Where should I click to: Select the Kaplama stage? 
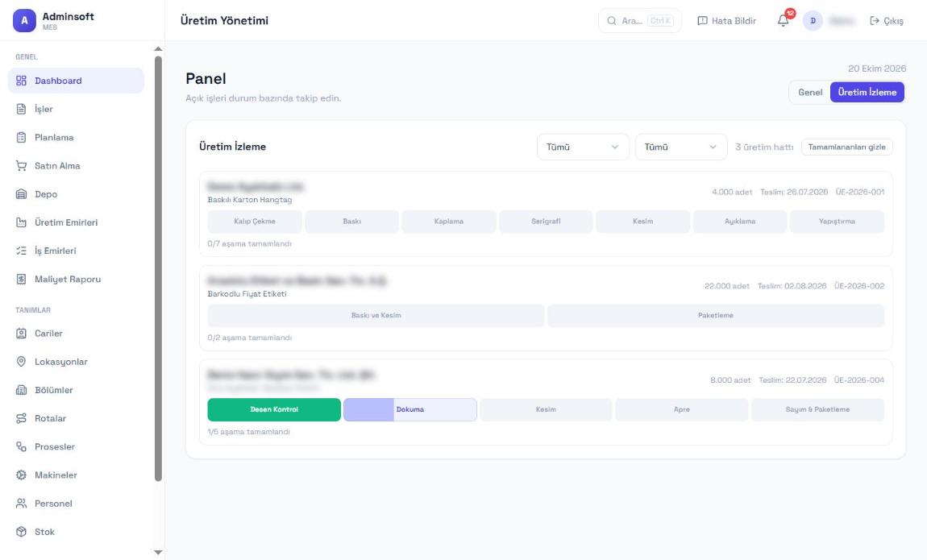coord(449,222)
